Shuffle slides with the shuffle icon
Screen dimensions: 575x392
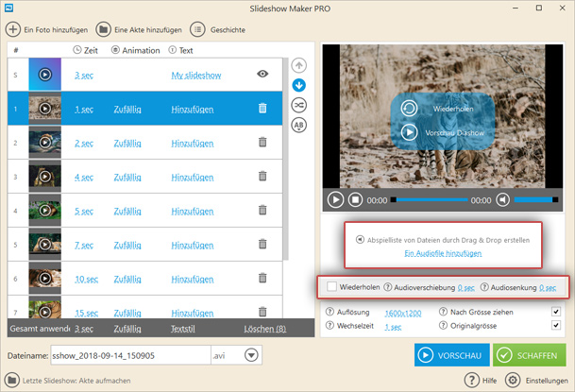point(299,105)
